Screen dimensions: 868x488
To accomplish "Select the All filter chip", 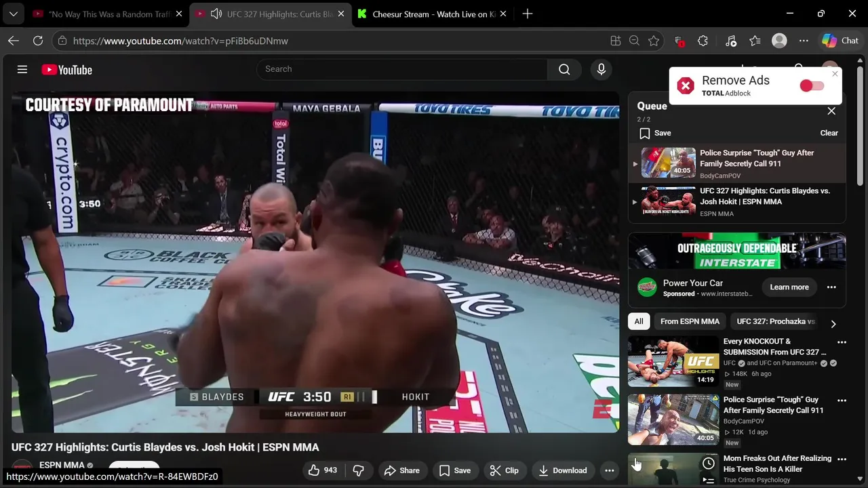I will pos(639,321).
